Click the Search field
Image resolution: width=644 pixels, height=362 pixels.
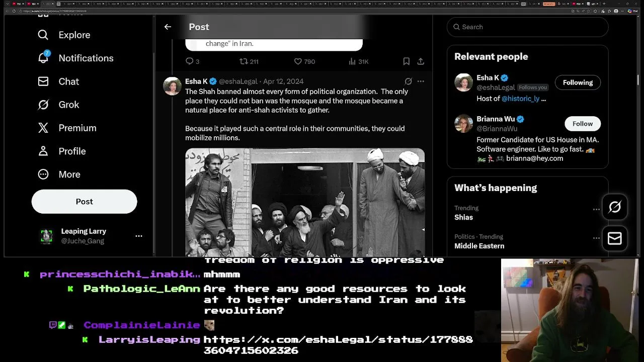click(x=527, y=27)
